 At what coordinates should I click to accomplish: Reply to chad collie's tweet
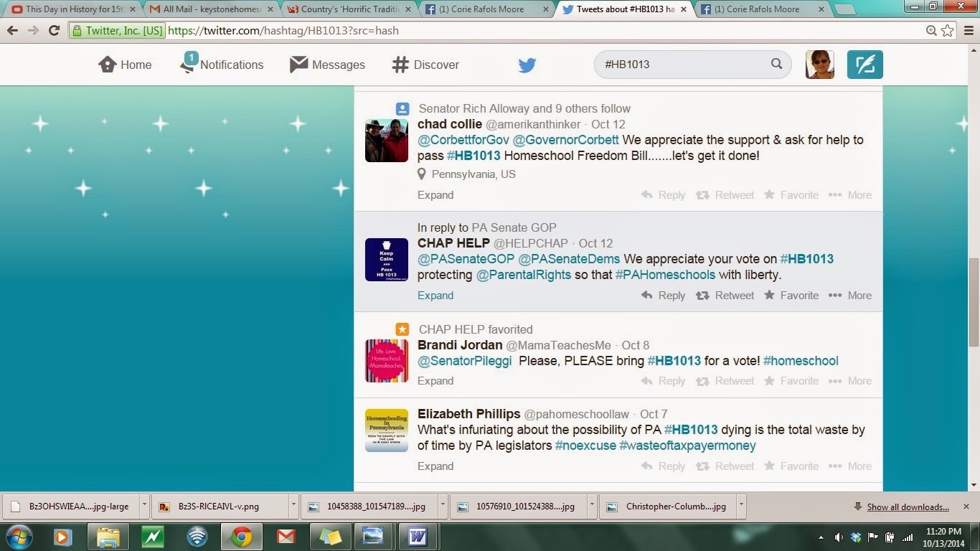[x=663, y=195]
